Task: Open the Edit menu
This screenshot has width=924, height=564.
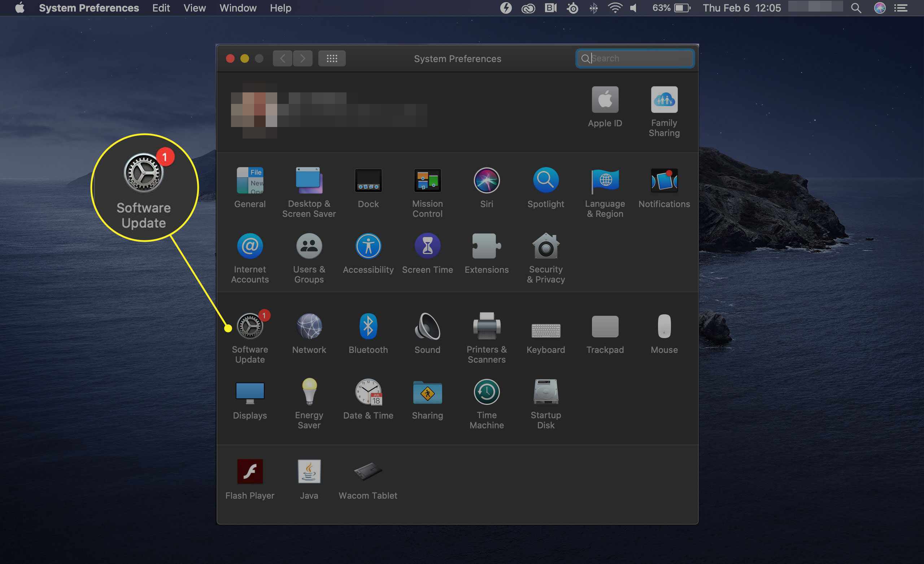Action: (x=161, y=8)
